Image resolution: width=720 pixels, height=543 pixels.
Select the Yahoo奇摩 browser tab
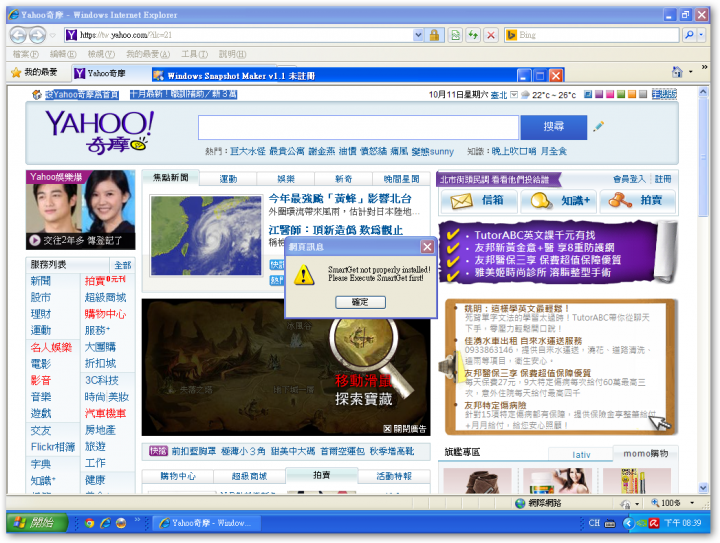pyautogui.click(x=107, y=73)
